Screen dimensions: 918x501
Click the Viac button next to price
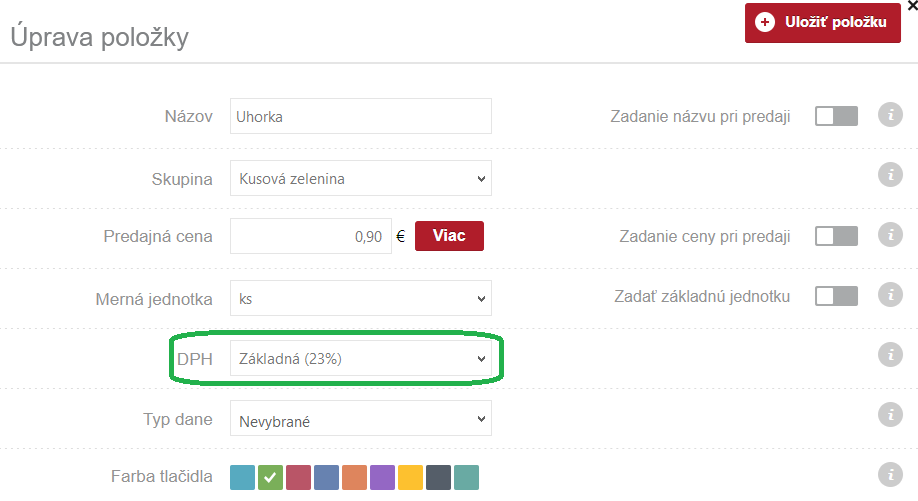pyautogui.click(x=449, y=236)
